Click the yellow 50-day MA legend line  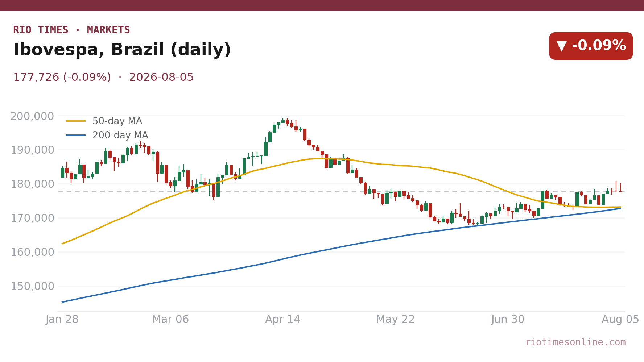[76, 121]
